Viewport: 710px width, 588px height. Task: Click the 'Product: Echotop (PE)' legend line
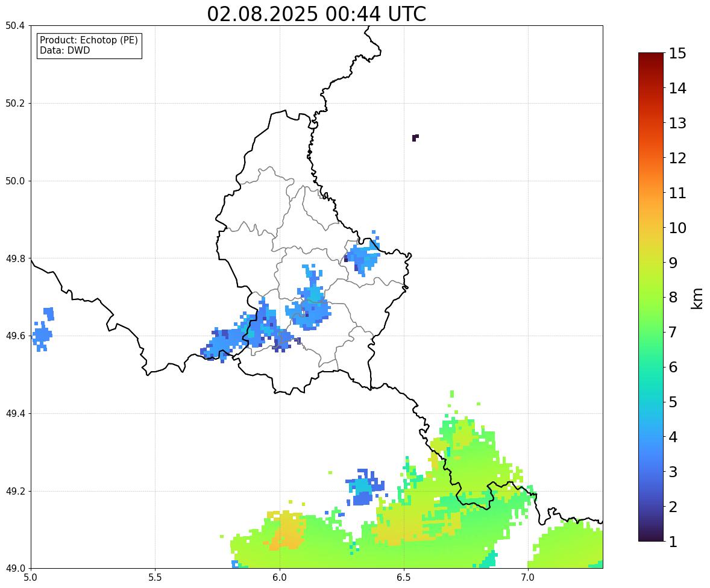point(89,40)
